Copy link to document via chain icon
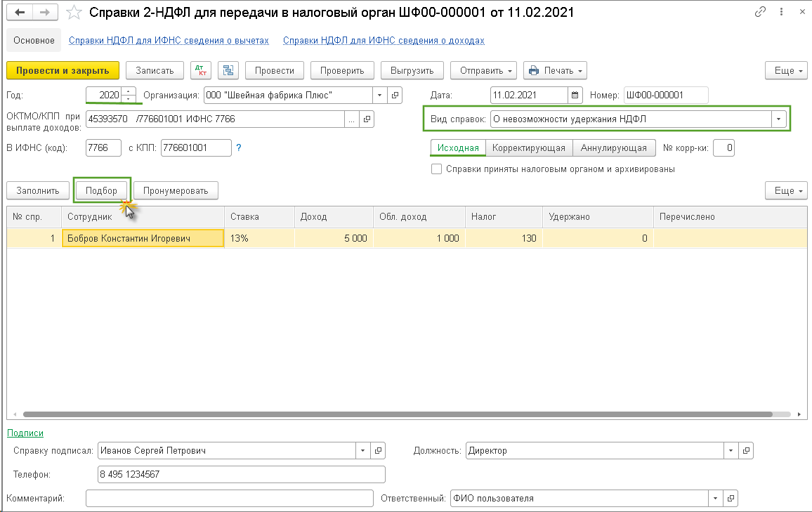The width and height of the screenshot is (812, 512). [x=760, y=11]
